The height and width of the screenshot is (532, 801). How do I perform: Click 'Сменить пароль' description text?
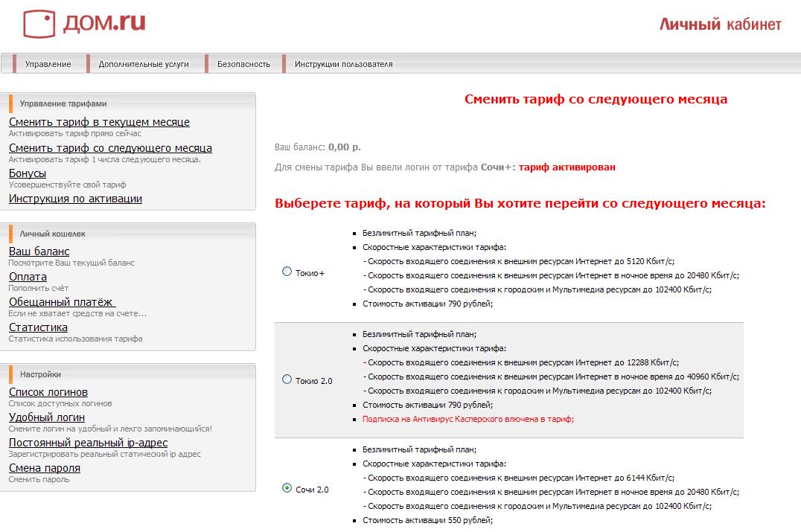39,479
